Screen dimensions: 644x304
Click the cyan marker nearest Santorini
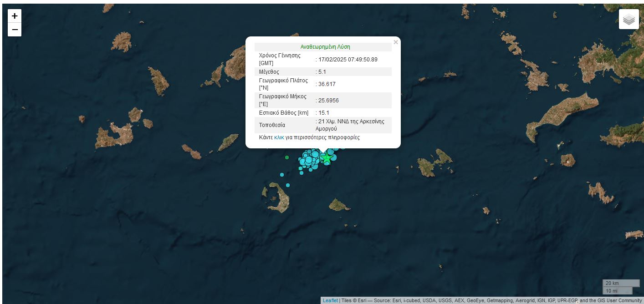(x=288, y=185)
